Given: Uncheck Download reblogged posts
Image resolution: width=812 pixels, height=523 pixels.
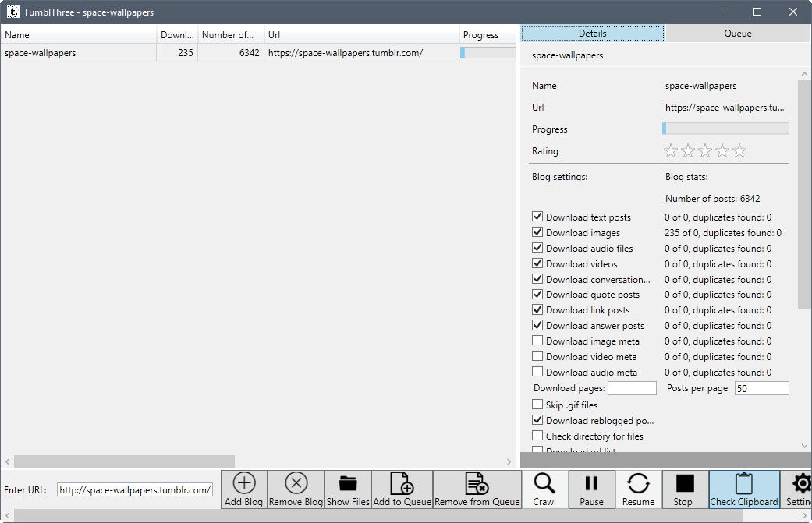Looking at the screenshot, I should coord(537,419).
